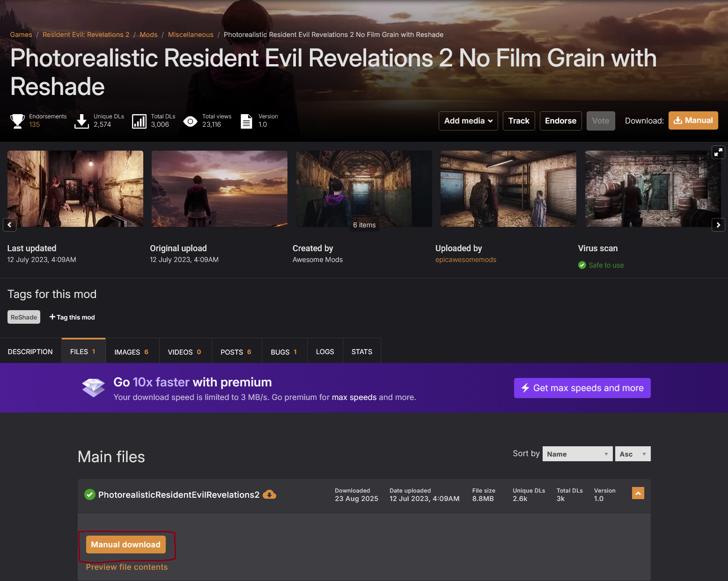The height and width of the screenshot is (581, 728).
Task: Open Preview file contents link
Action: [x=127, y=567]
